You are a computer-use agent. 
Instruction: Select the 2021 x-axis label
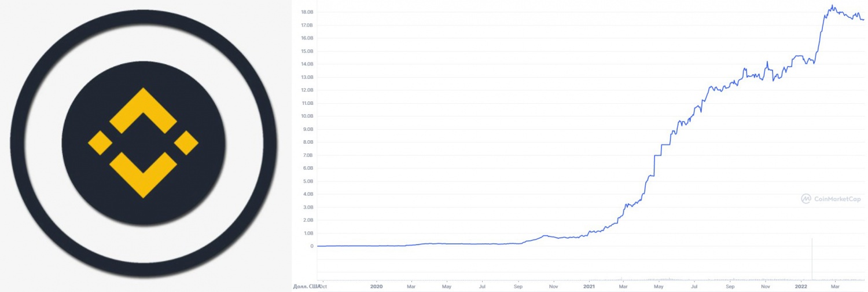[589, 286]
